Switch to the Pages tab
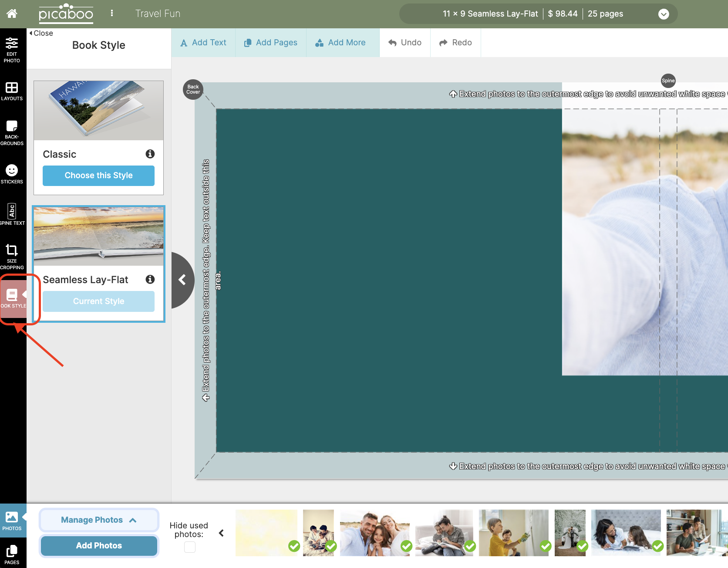This screenshot has height=568, width=728. tap(12, 554)
